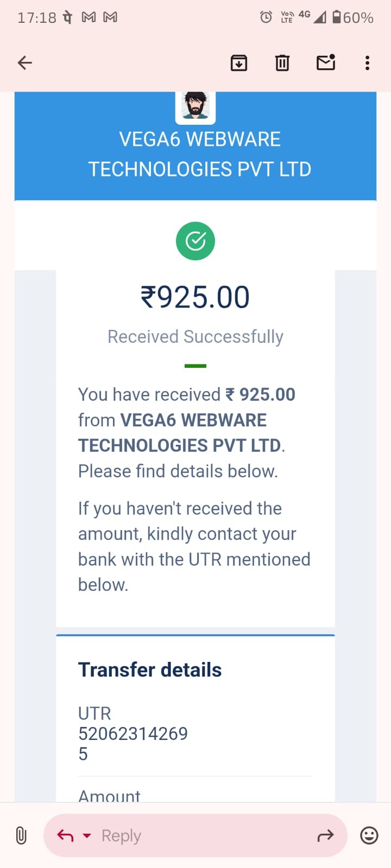Tap the UTR number 520623142695

pos(133,734)
